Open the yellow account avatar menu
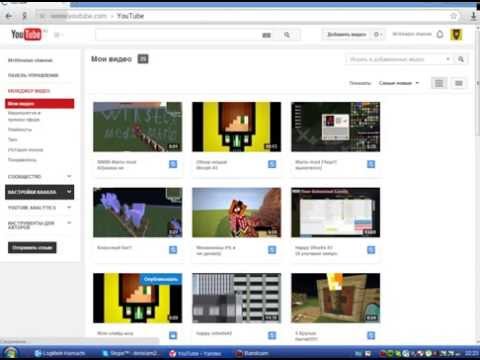Image resolution: width=480 pixels, height=360 pixels. (x=456, y=34)
